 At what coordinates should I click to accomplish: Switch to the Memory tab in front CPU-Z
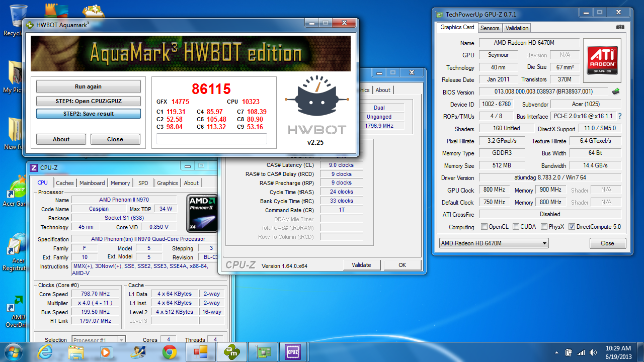click(x=120, y=183)
